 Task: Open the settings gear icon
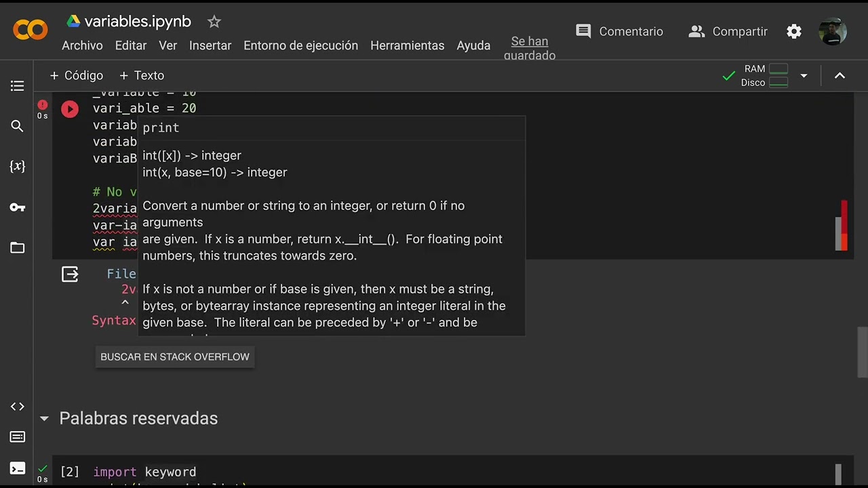coord(794,32)
